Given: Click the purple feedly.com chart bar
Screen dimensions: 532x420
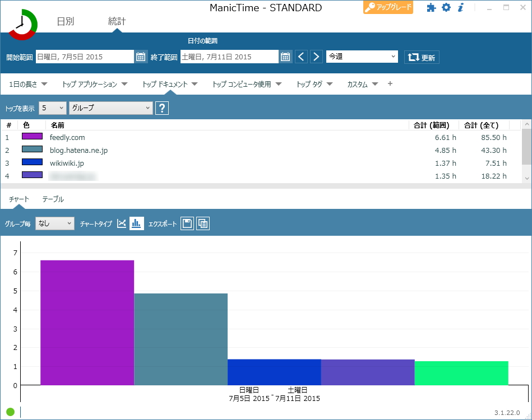Looking at the screenshot, I should click(87, 323).
